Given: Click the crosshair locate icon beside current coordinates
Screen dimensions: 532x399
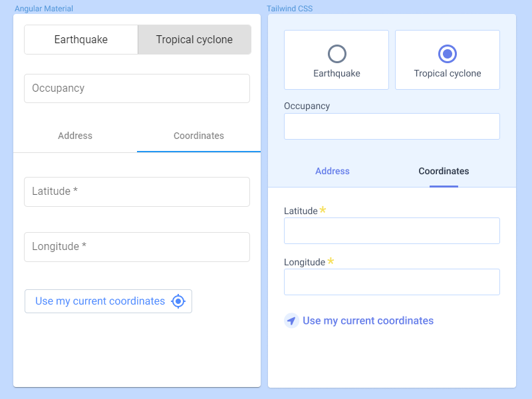Looking at the screenshot, I should coord(178,301).
